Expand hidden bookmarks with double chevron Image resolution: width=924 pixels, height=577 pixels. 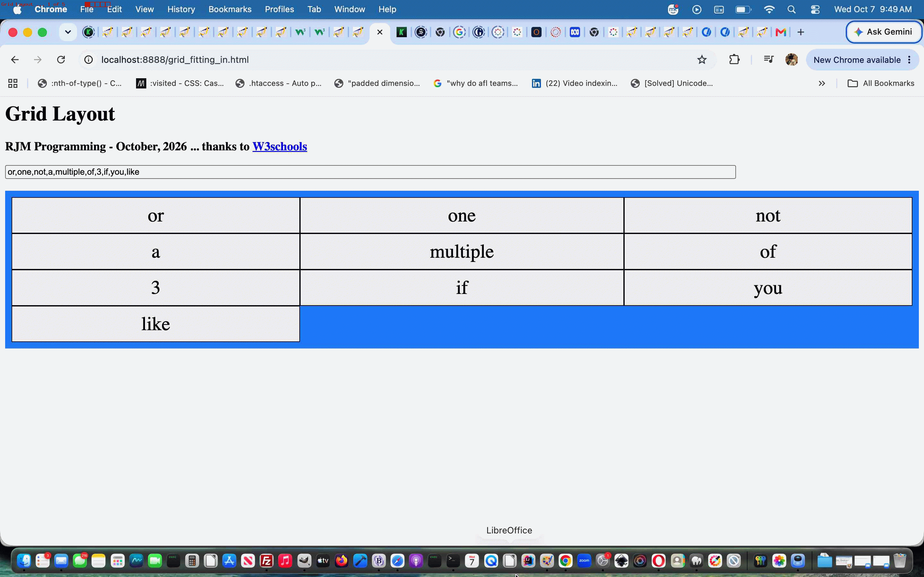pos(822,83)
